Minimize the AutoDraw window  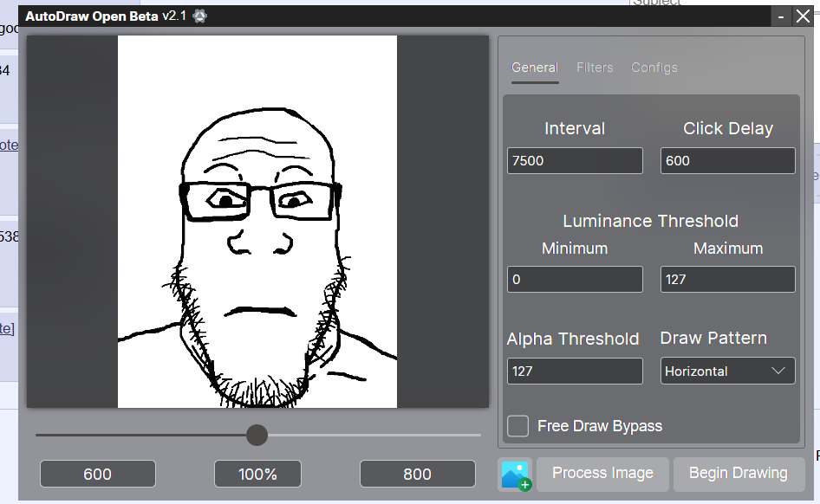pyautogui.click(x=781, y=16)
